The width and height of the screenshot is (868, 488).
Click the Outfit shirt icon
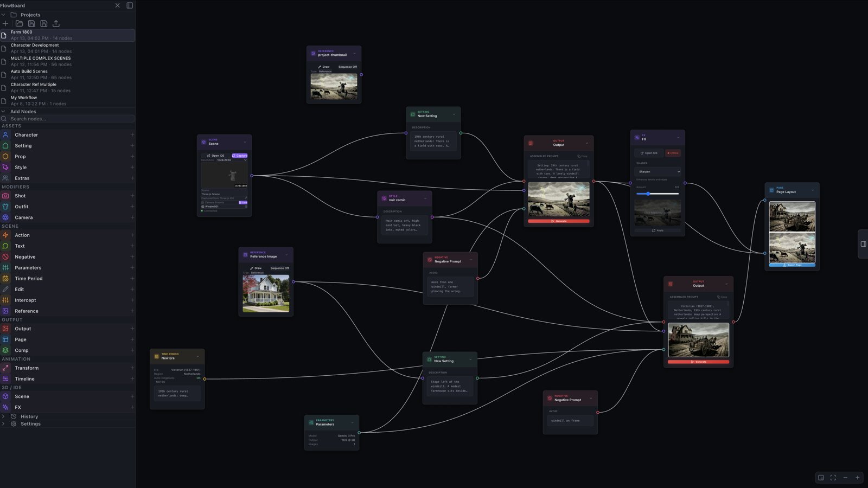click(x=5, y=207)
